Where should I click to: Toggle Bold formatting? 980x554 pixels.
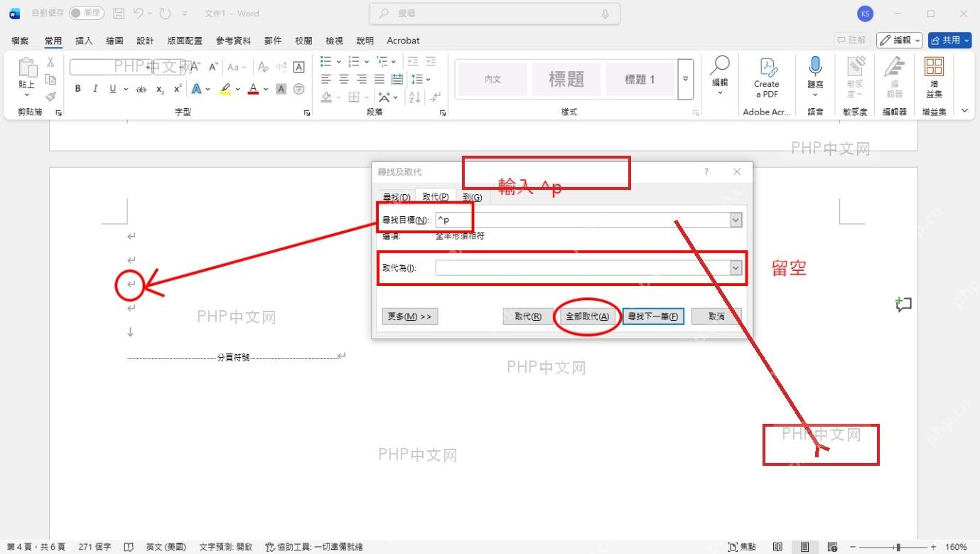77,89
